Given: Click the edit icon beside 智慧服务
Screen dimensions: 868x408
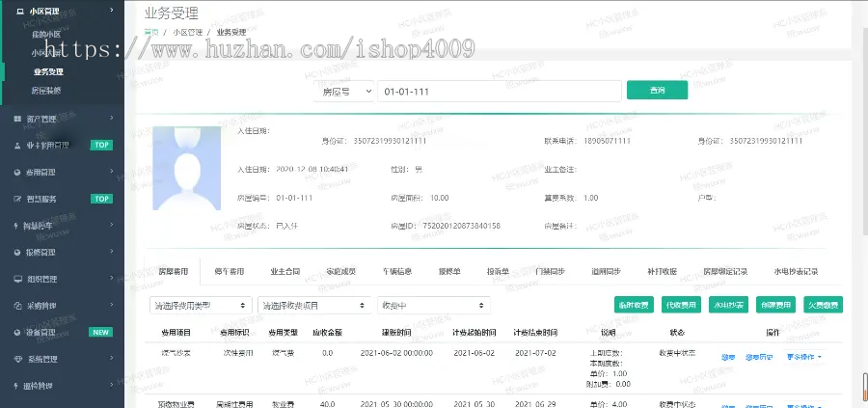Looking at the screenshot, I should pyautogui.click(x=17, y=199).
